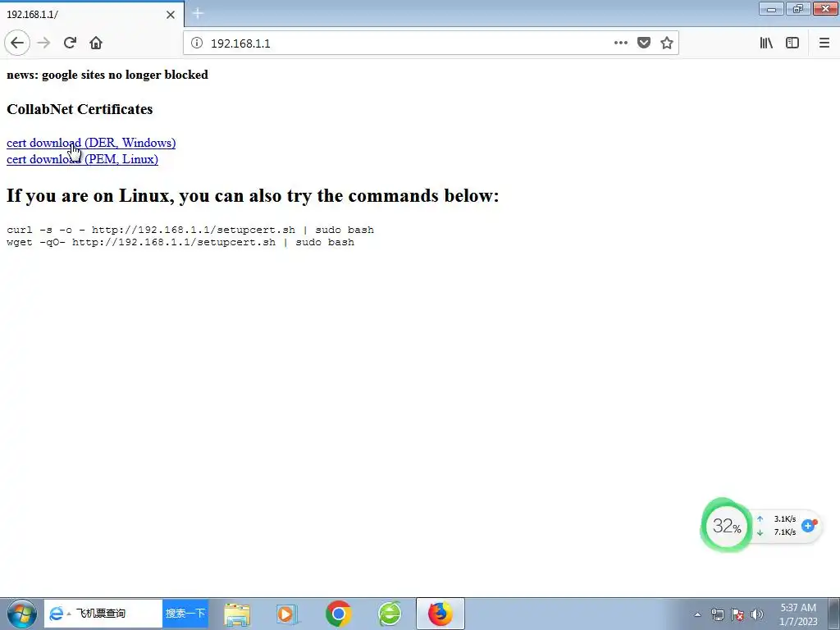Bookmark this page with the star

click(666, 43)
